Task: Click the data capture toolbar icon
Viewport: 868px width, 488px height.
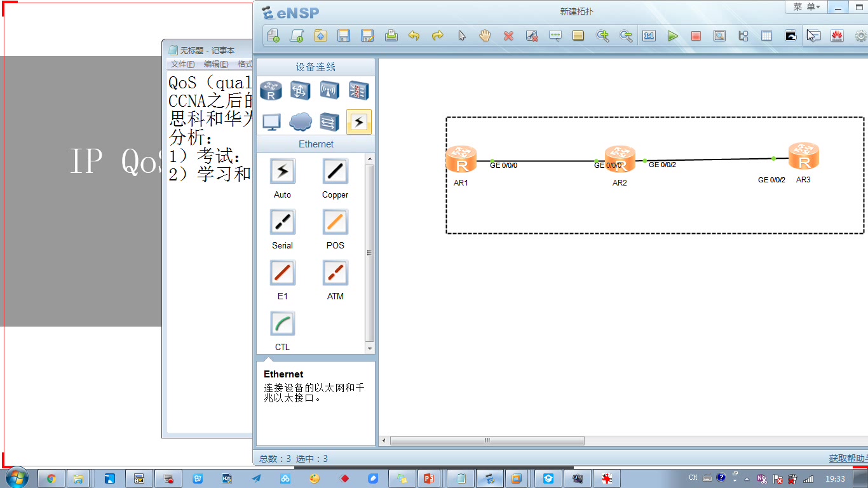Action: pos(719,36)
